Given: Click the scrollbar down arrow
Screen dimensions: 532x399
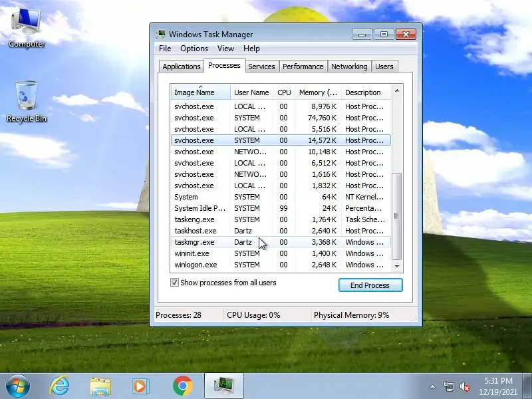Looking at the screenshot, I should click(396, 267).
